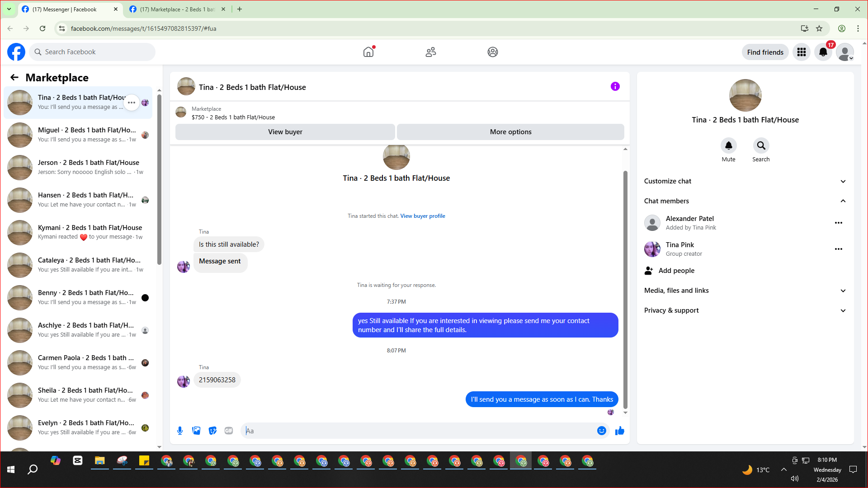Click the chat messages vertical scrollbar
This screenshot has height=488, width=868.
coord(625,289)
